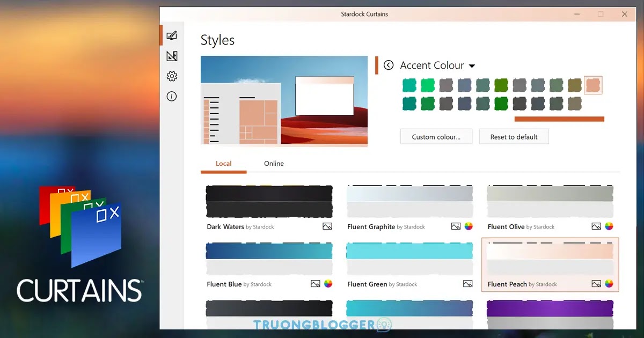
Task: Open the Settings gear in sidebar
Action: pyautogui.click(x=172, y=76)
